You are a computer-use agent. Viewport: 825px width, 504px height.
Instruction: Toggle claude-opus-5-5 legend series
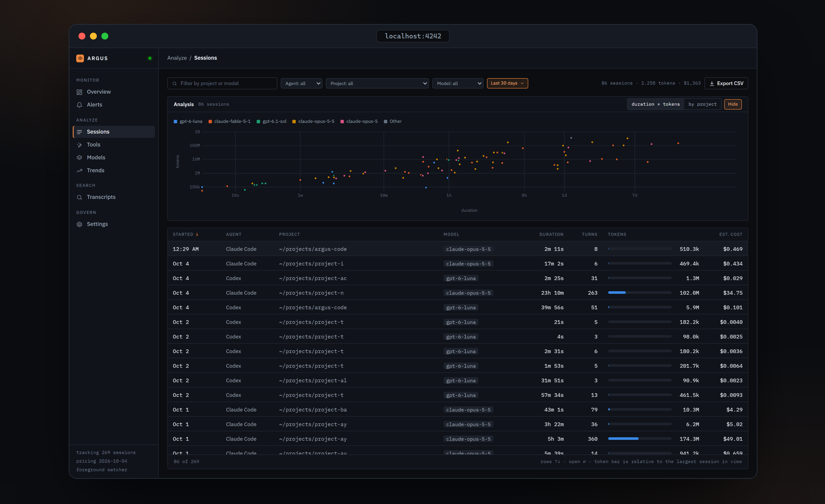(313, 121)
